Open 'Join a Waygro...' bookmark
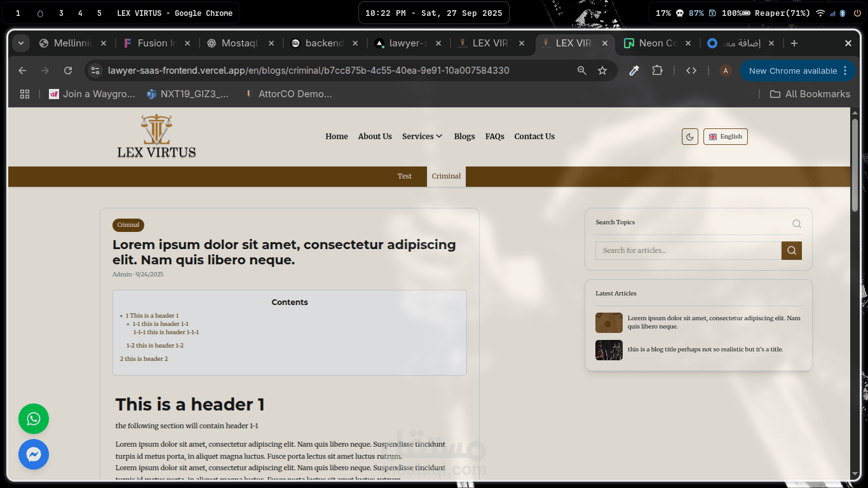 [92, 94]
